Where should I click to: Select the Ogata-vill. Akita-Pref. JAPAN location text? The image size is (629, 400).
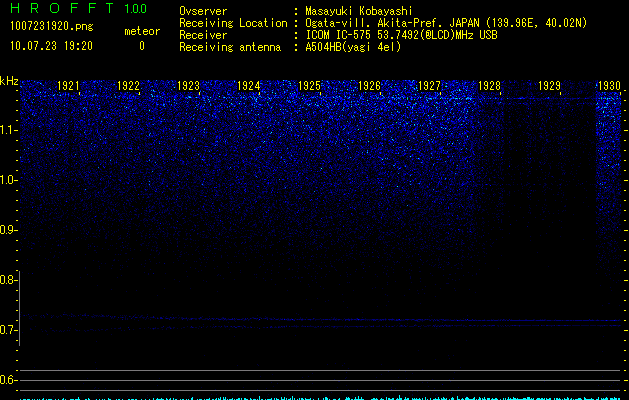coord(446,23)
